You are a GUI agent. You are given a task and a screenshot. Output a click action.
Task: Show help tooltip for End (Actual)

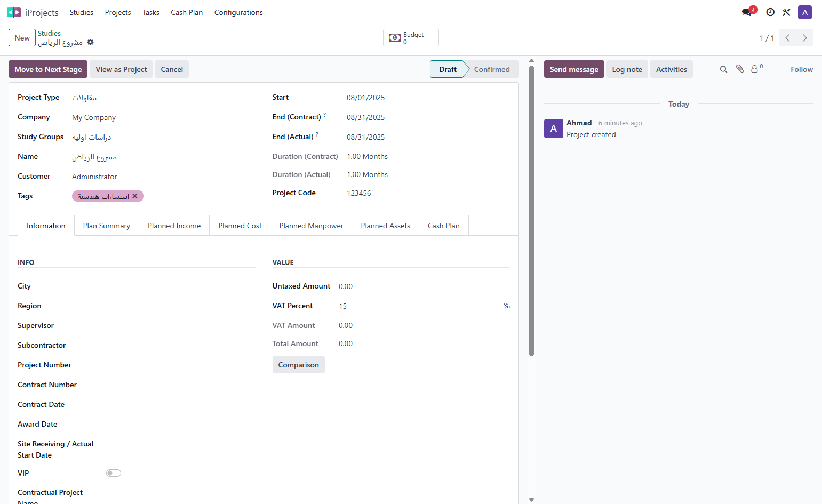tap(317, 134)
